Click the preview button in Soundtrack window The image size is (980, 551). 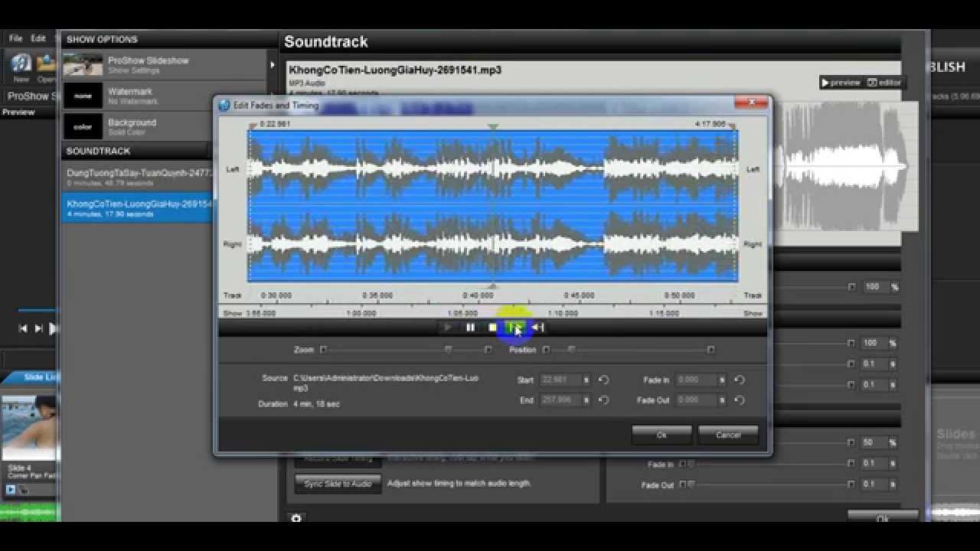tap(841, 83)
